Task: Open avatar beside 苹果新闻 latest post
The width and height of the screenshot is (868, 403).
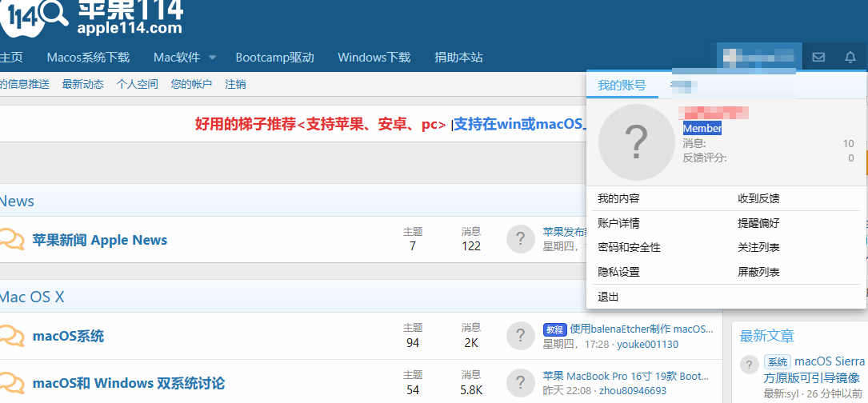Action: click(x=520, y=239)
